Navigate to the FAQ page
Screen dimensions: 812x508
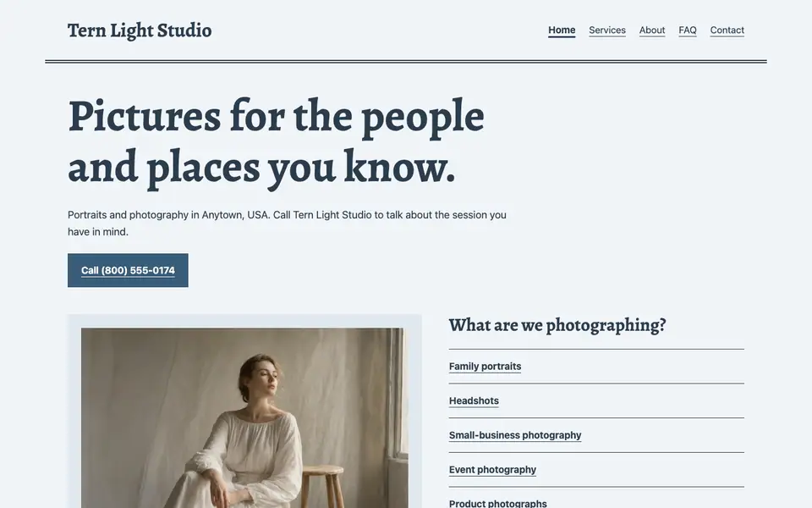click(x=687, y=30)
